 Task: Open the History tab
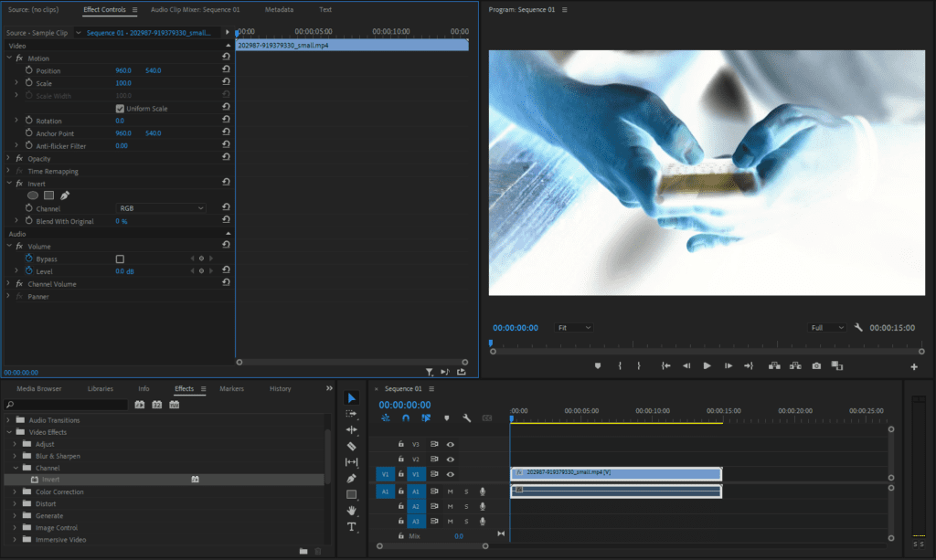280,388
